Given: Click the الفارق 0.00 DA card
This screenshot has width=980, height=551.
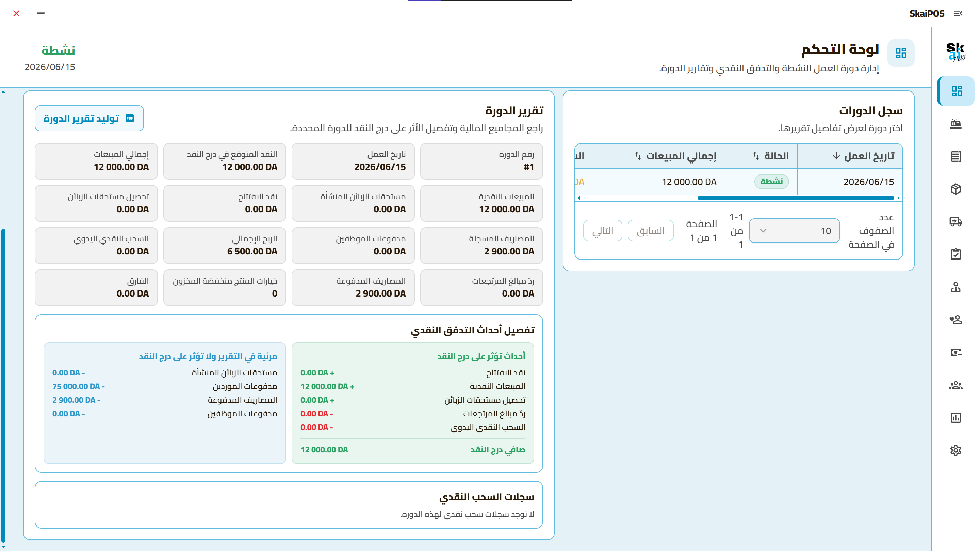Looking at the screenshot, I should 96,288.
